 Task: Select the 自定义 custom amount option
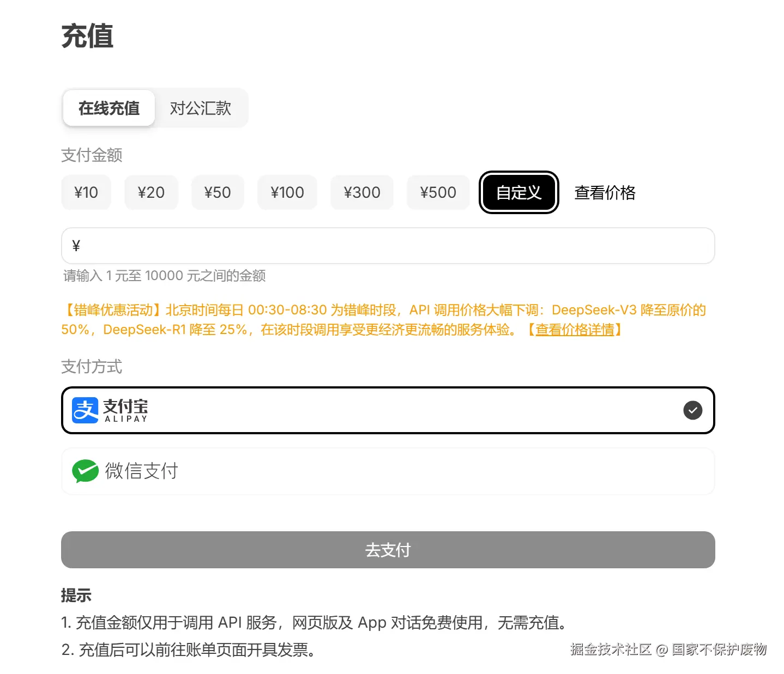519,192
